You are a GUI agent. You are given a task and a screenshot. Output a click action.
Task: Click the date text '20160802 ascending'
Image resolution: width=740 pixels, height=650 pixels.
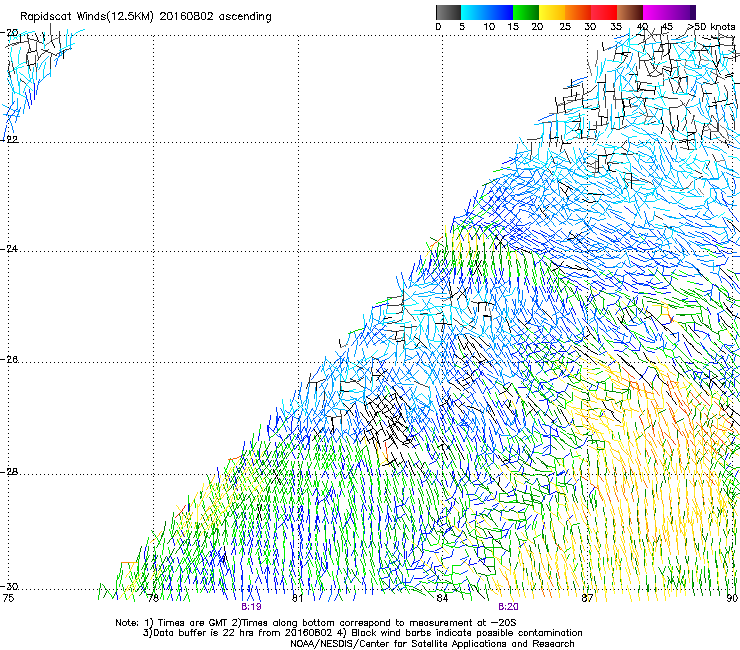coord(215,17)
